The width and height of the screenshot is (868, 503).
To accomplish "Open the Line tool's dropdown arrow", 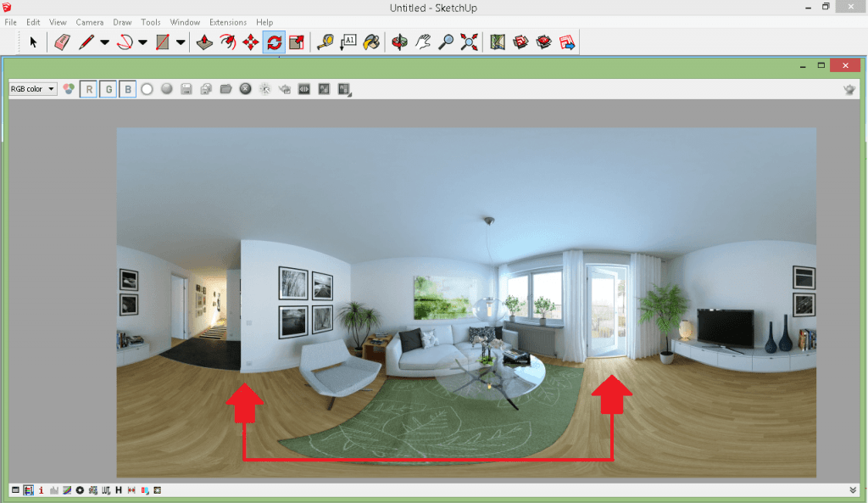I will pos(103,41).
